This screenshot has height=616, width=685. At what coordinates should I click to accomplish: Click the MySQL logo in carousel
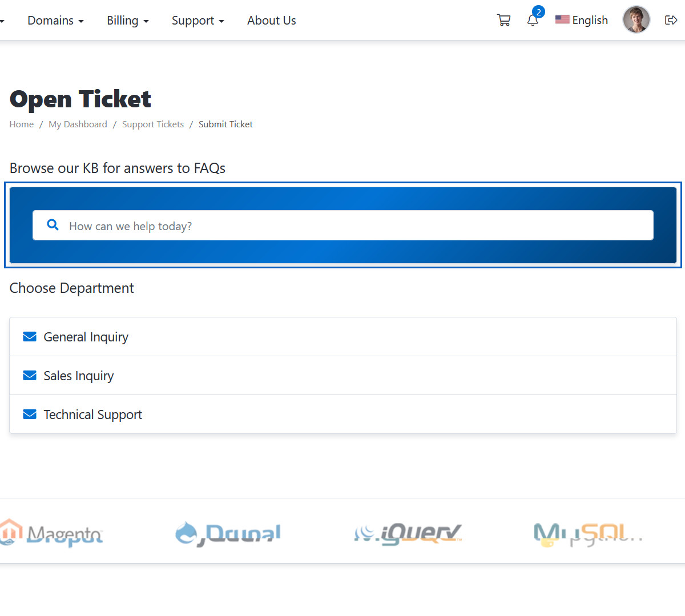[x=588, y=534]
